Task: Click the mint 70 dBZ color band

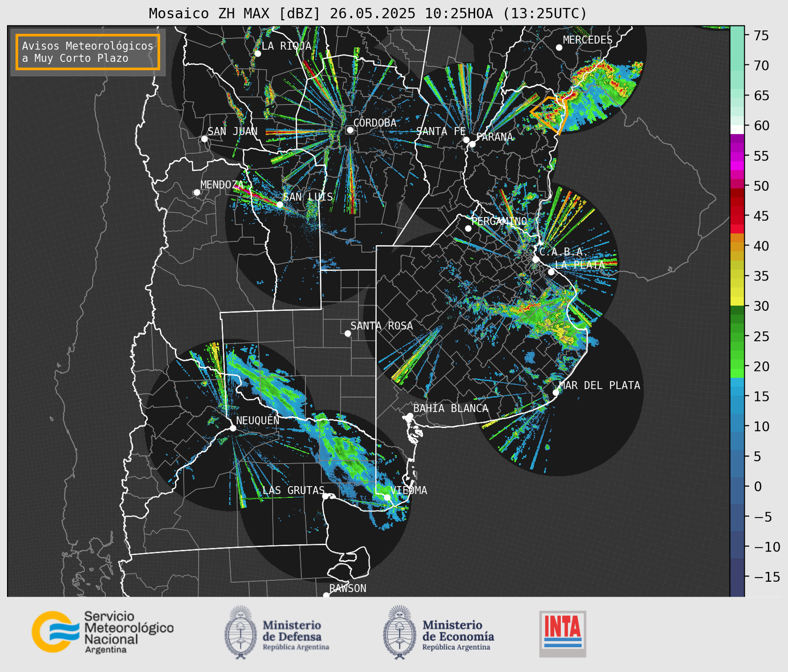Action: [737, 65]
